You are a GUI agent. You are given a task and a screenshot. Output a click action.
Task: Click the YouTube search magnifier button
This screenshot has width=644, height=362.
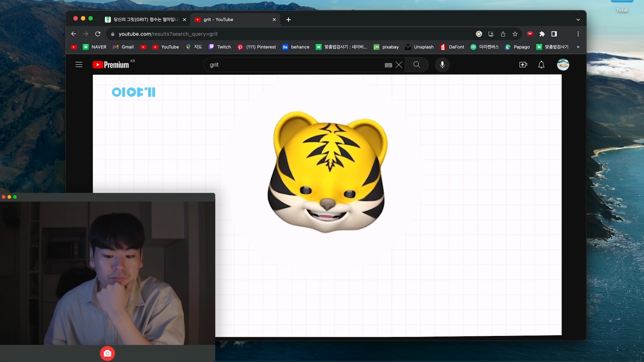[417, 65]
